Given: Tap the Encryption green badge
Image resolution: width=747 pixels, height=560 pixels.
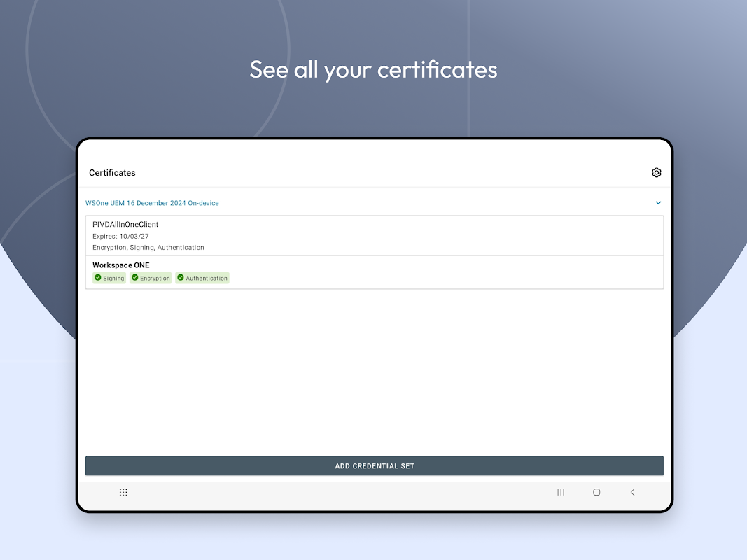Looking at the screenshot, I should pos(151,278).
